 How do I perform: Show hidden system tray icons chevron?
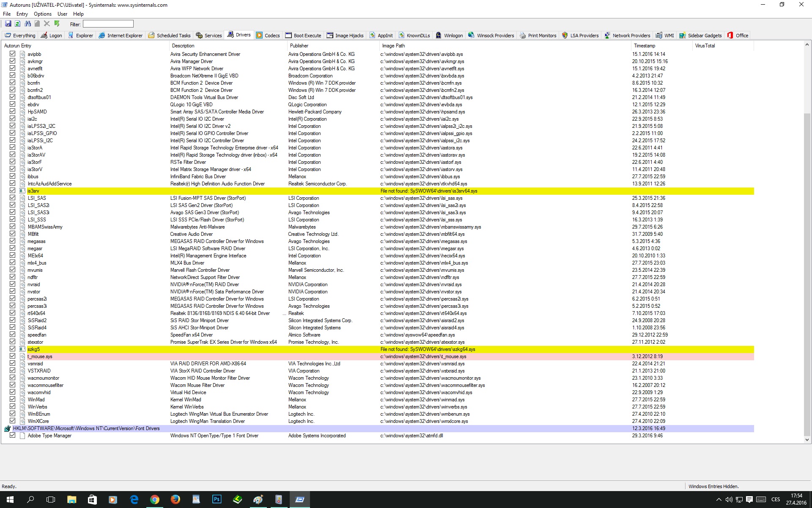tap(719, 500)
